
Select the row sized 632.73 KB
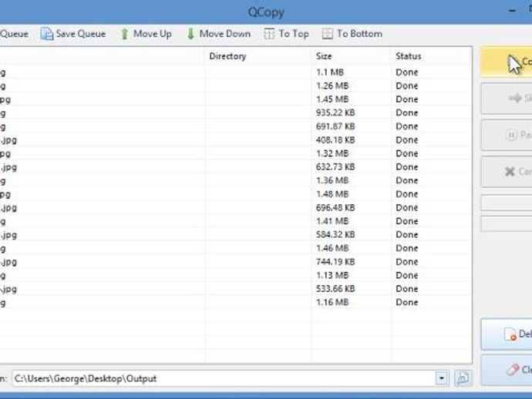236,167
